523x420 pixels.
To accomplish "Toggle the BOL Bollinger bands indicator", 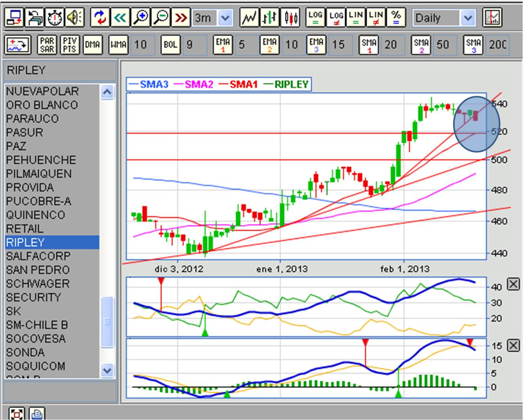I will click(170, 45).
